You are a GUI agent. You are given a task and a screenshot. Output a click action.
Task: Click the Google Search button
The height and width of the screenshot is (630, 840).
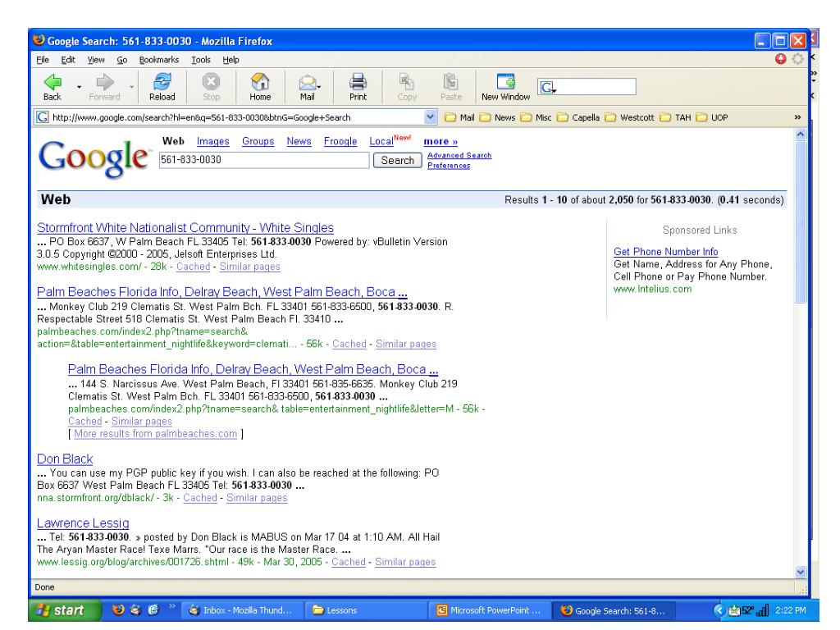tap(398, 160)
